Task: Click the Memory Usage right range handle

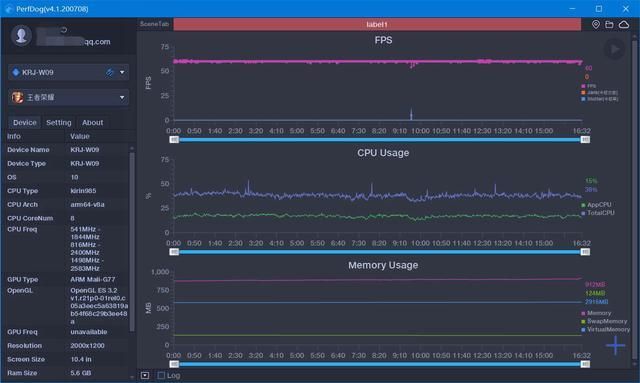Action: pos(585,364)
